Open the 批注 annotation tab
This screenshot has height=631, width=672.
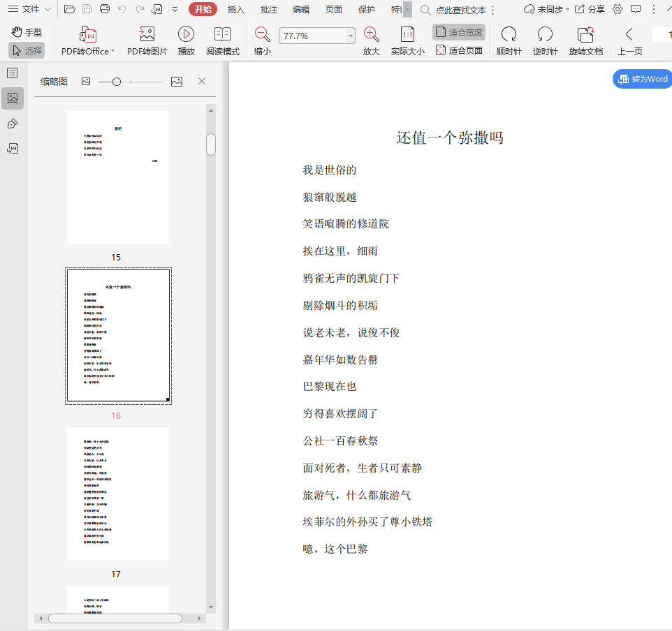[268, 9]
